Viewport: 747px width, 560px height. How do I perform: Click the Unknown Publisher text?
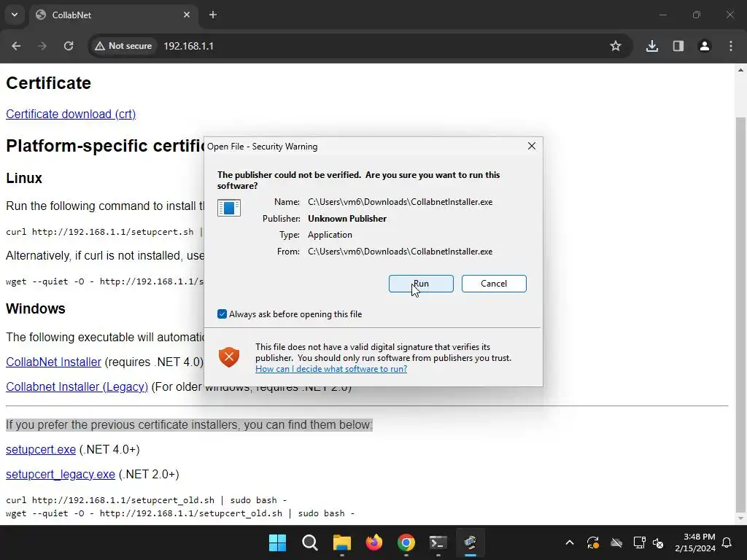347,219
